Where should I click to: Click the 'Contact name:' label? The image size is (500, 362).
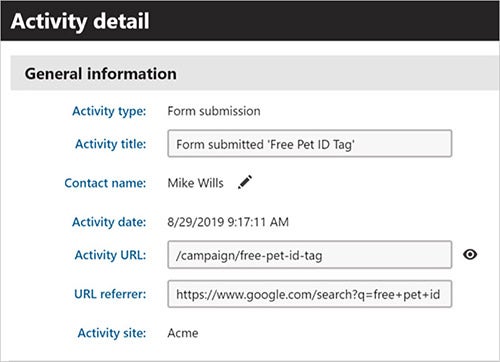(x=105, y=183)
